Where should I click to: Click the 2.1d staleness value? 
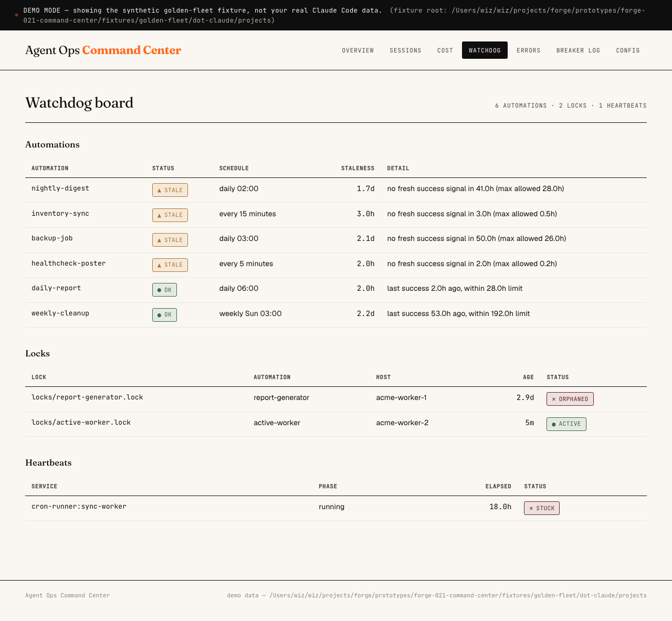(366, 238)
